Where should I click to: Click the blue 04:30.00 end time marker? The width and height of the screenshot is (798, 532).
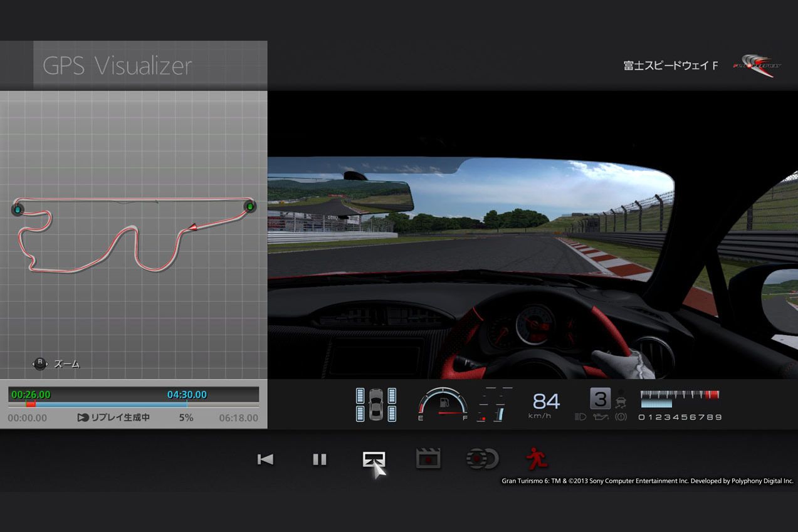pos(186,395)
